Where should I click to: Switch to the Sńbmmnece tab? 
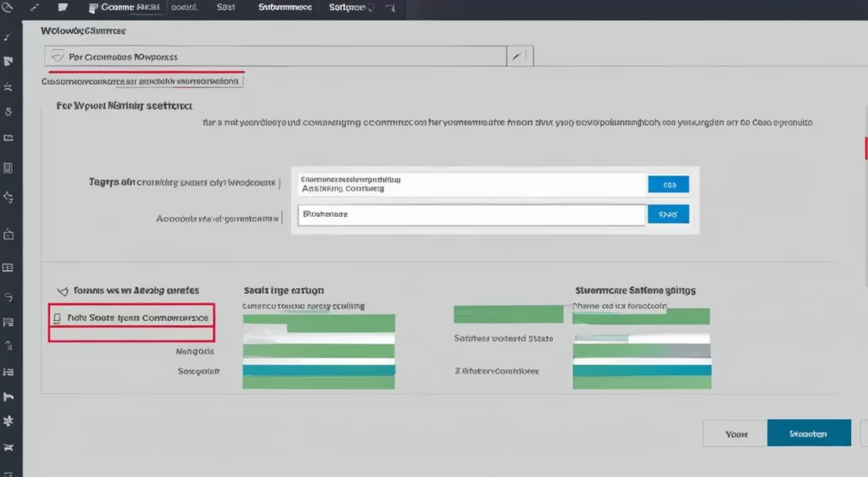coord(285,7)
